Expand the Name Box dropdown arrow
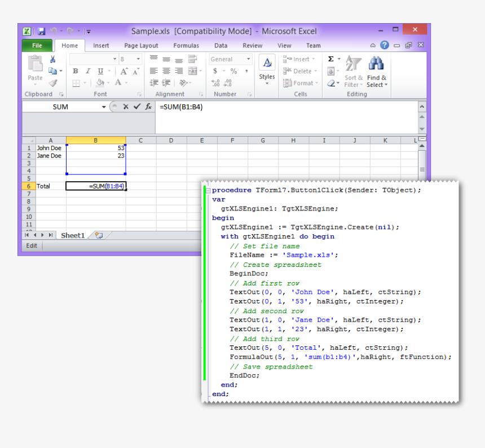The width and height of the screenshot is (485, 448). coord(104,107)
